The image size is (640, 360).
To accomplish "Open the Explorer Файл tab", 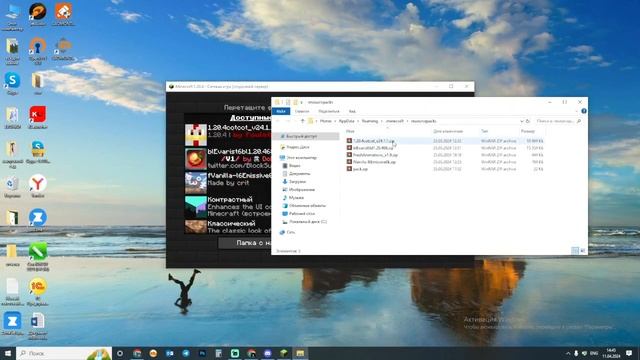I will tap(281, 111).
